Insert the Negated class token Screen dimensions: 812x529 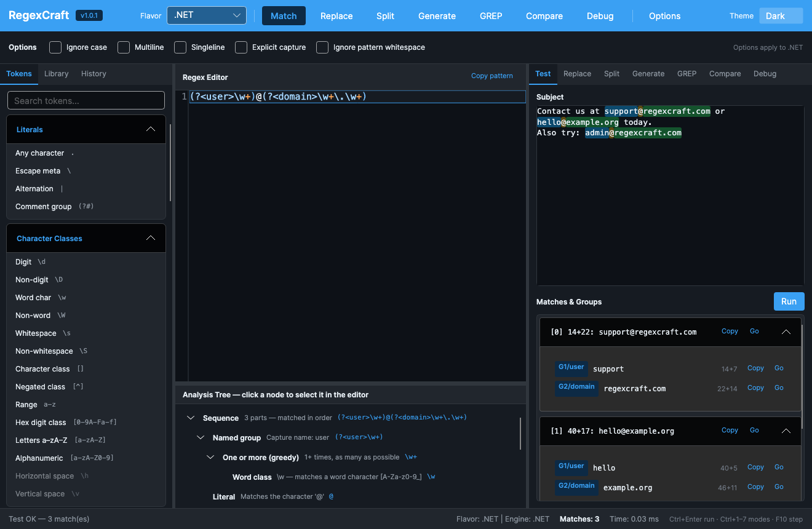pos(86,387)
